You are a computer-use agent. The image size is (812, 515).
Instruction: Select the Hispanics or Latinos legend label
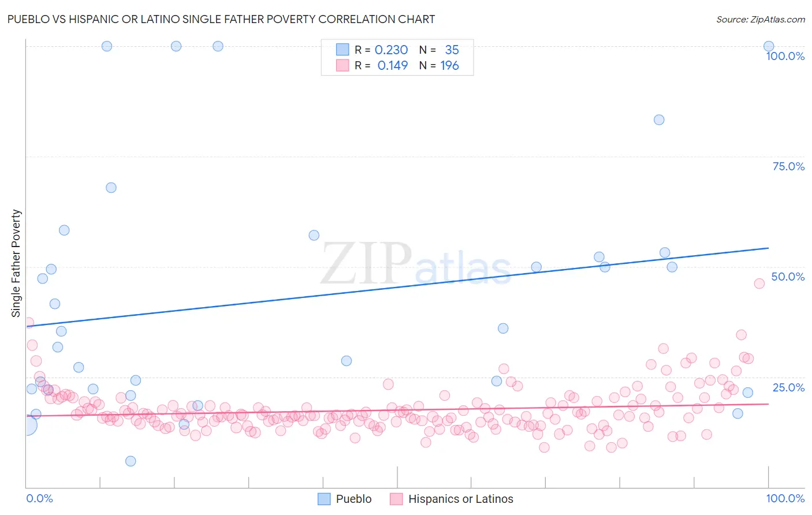460,499
